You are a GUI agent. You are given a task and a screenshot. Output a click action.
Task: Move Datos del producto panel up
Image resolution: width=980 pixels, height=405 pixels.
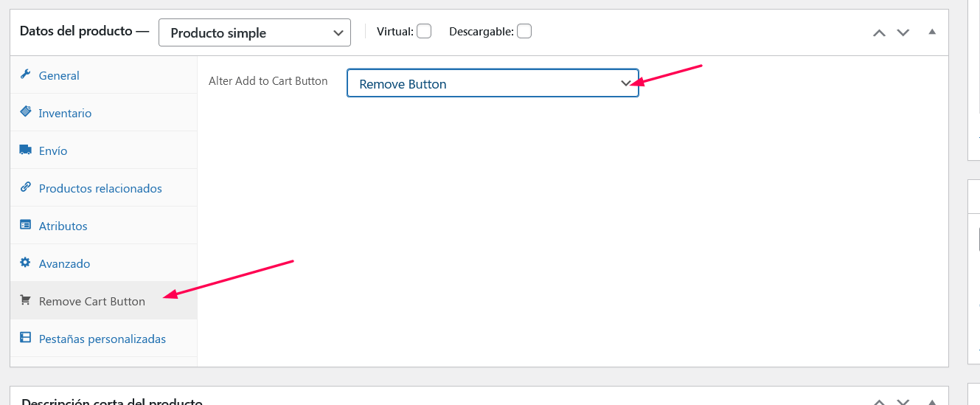click(879, 32)
